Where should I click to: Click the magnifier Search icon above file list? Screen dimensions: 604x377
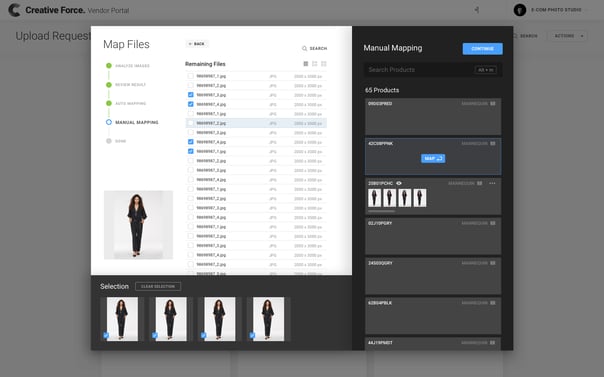304,49
